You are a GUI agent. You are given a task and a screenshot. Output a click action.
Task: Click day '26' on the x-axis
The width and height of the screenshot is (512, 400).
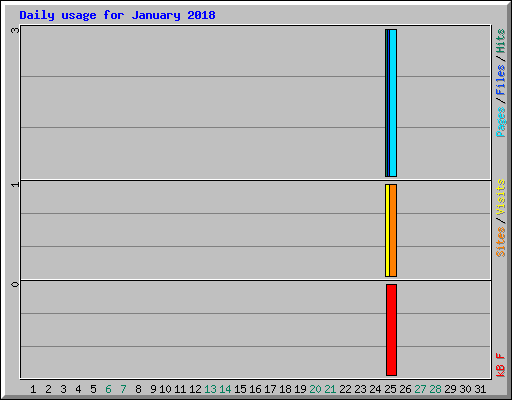tap(405, 389)
